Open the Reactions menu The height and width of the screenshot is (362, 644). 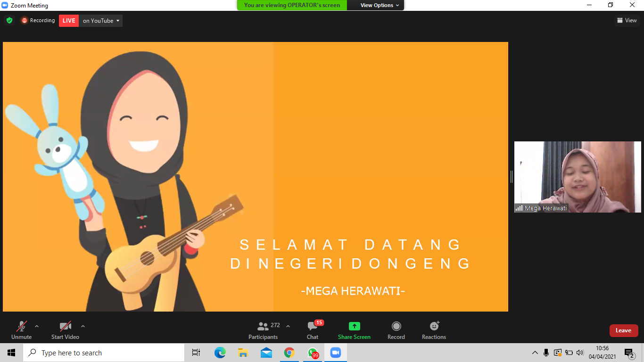click(x=434, y=330)
